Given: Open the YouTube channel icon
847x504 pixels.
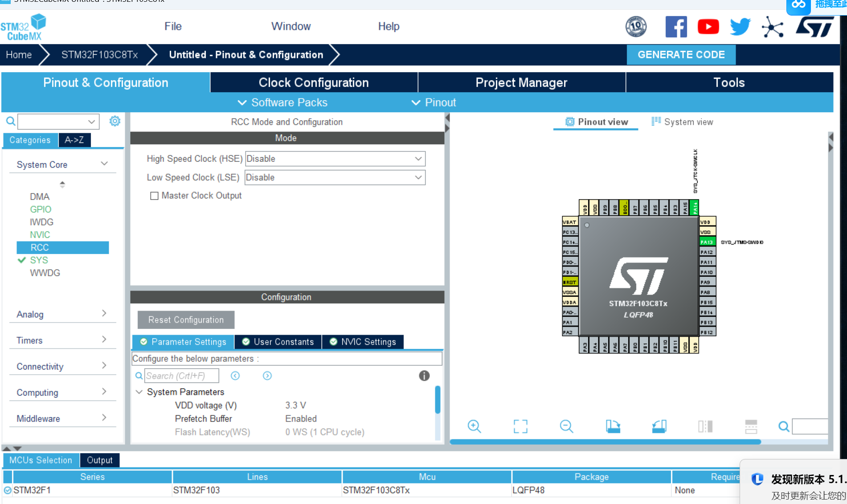Looking at the screenshot, I should (708, 27).
